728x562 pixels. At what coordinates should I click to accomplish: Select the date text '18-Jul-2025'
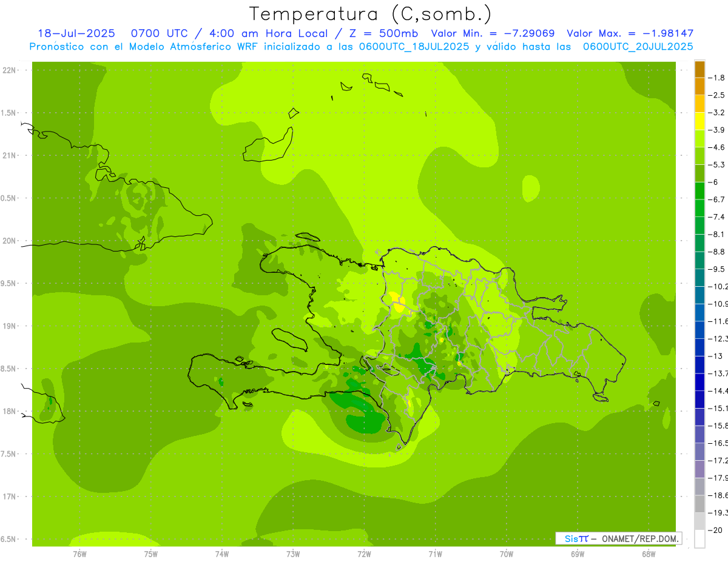76,33
